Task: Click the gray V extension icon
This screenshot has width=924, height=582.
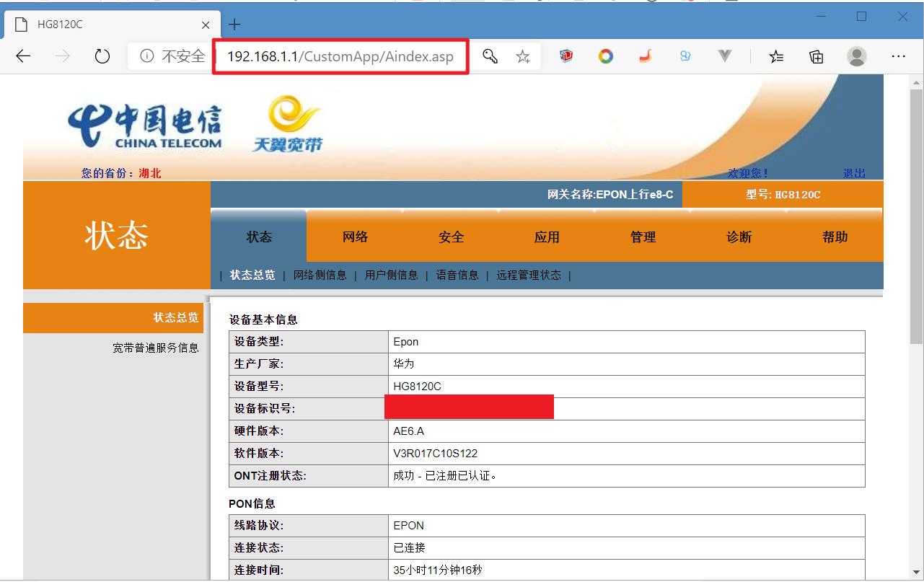Action: pyautogui.click(x=724, y=56)
